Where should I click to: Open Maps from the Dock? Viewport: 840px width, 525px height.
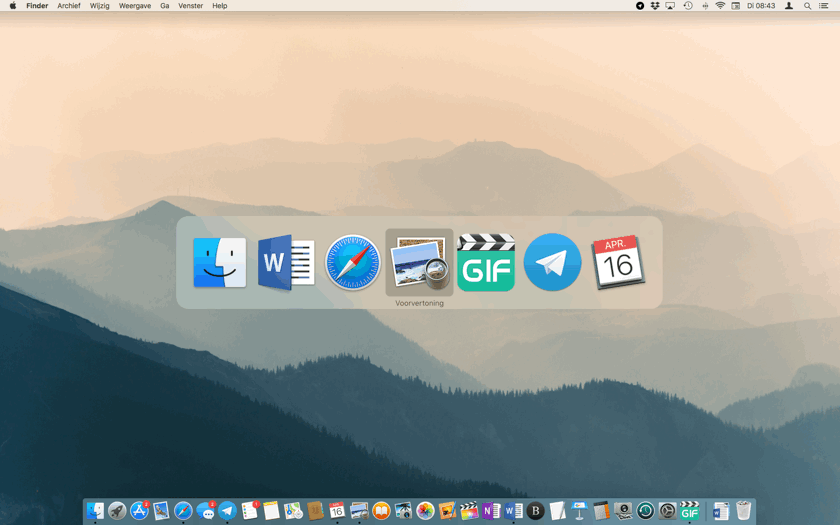tap(294, 511)
